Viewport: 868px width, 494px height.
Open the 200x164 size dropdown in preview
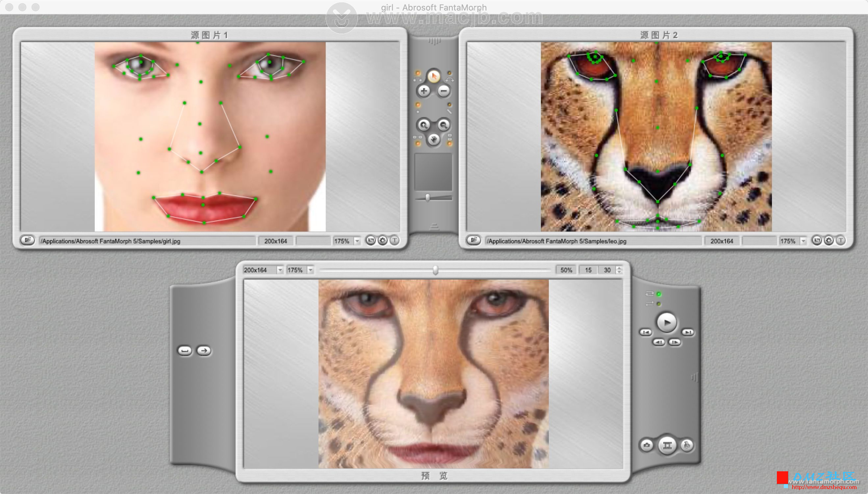[x=280, y=270]
